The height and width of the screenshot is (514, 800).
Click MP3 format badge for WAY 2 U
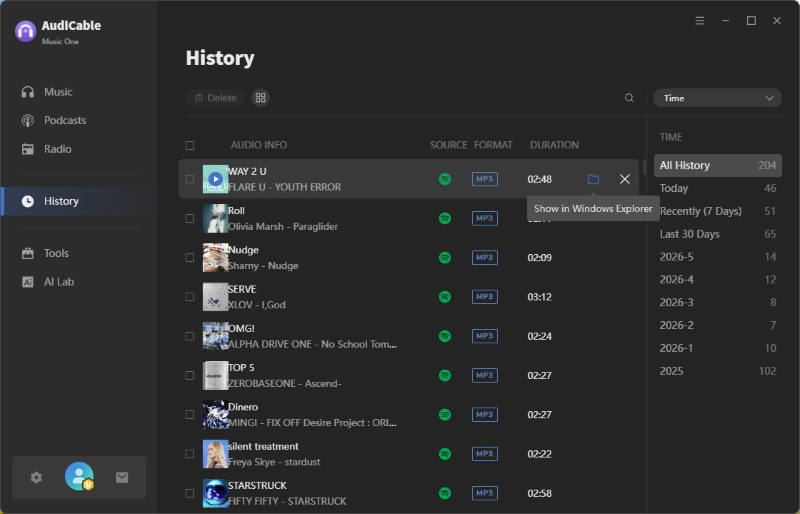pyautogui.click(x=485, y=179)
